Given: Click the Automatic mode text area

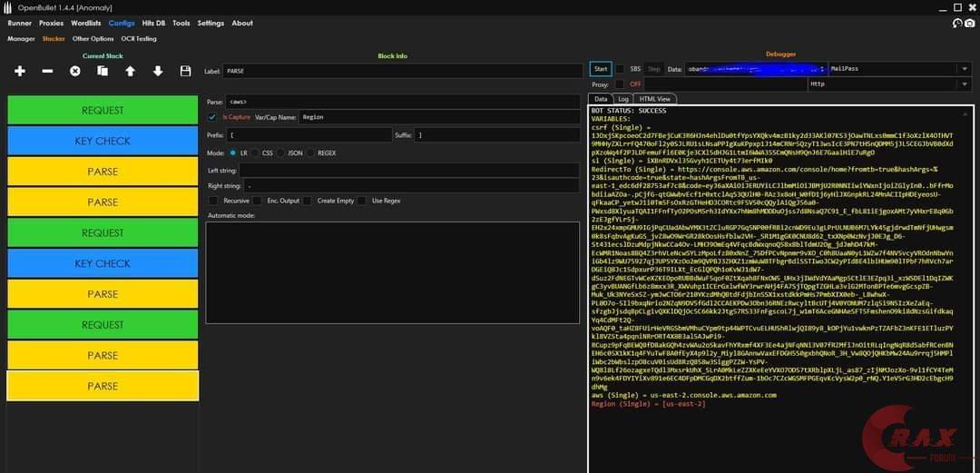Looking at the screenshot, I should [393, 272].
